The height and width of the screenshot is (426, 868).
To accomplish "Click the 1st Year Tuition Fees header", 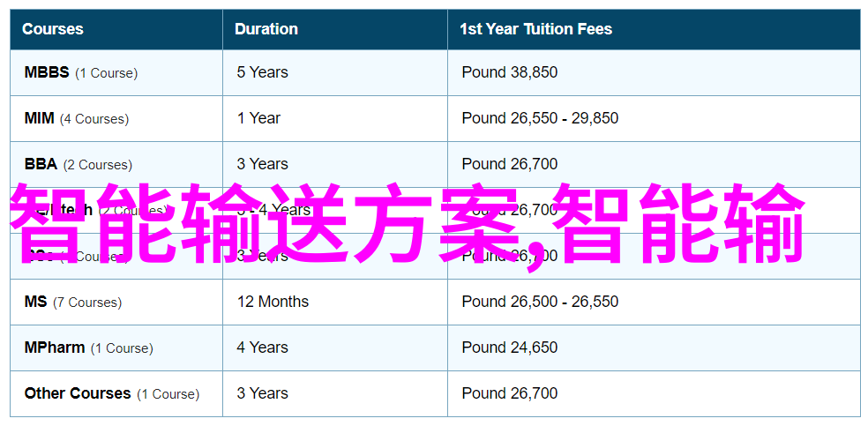I will (x=535, y=29).
